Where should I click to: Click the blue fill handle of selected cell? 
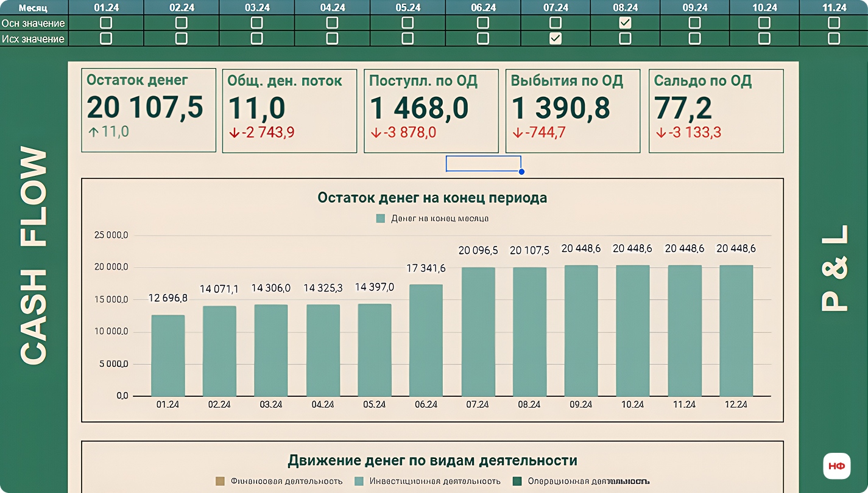click(x=521, y=172)
